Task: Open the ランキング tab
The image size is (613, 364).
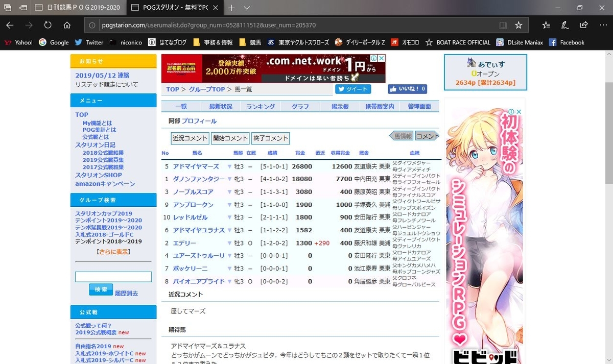Action: click(x=261, y=106)
